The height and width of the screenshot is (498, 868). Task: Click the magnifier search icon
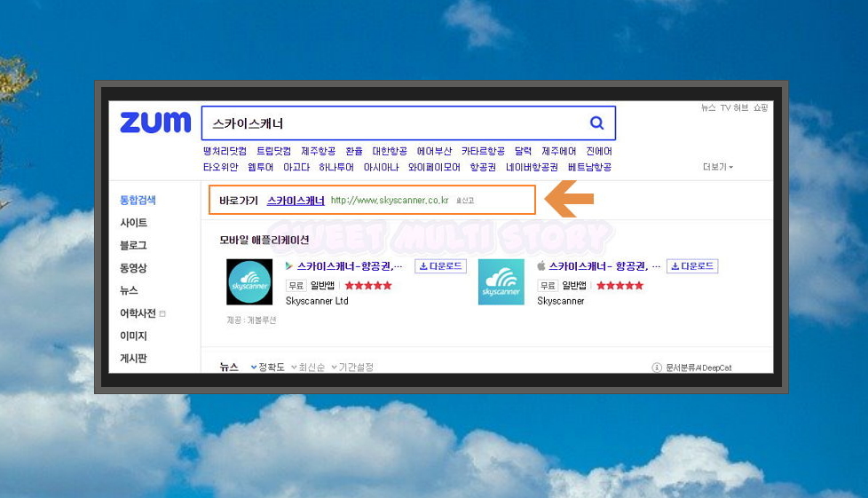596,123
